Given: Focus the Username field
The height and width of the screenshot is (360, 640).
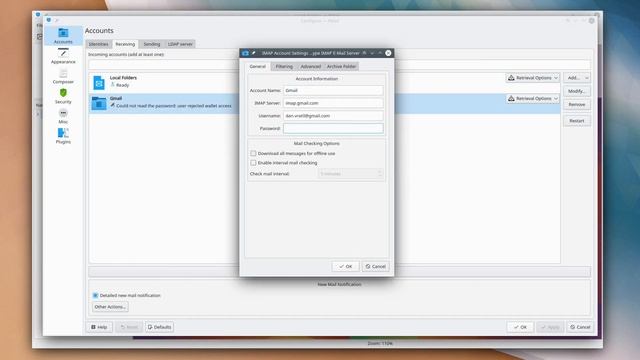Looking at the screenshot, I should point(333,116).
